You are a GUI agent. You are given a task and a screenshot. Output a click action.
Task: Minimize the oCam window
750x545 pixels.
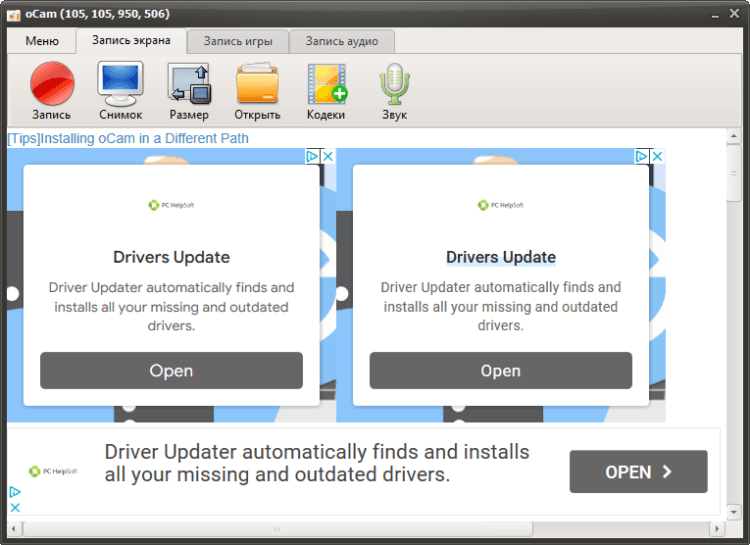tap(715, 15)
